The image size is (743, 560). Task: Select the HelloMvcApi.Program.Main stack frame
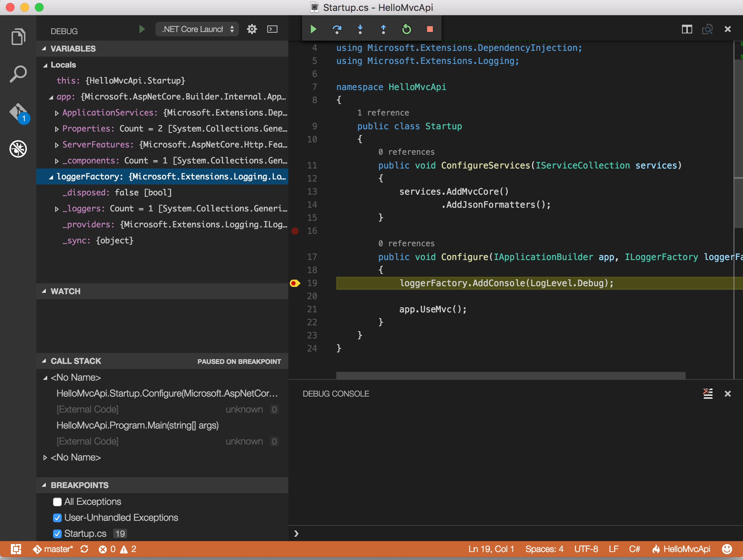pyautogui.click(x=137, y=425)
